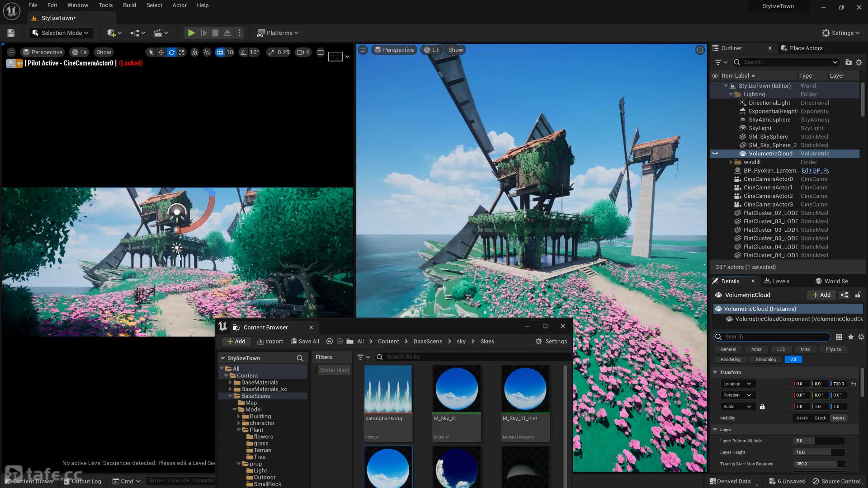Image resolution: width=868 pixels, height=488 pixels.
Task: Reset Location to default arrow
Action: coord(854,384)
